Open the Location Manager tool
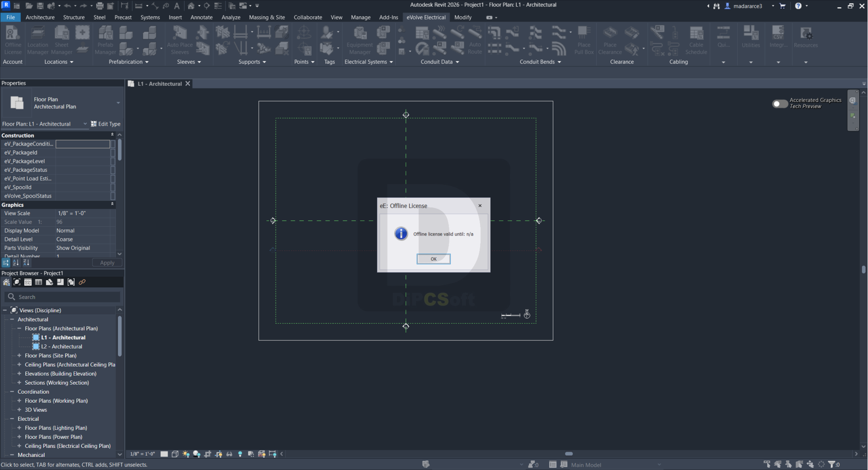Image resolution: width=868 pixels, height=470 pixels. click(x=38, y=39)
